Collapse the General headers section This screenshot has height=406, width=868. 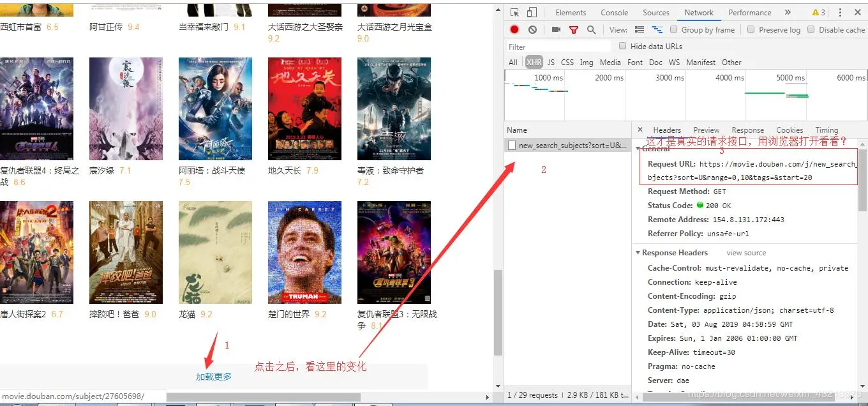(638, 149)
